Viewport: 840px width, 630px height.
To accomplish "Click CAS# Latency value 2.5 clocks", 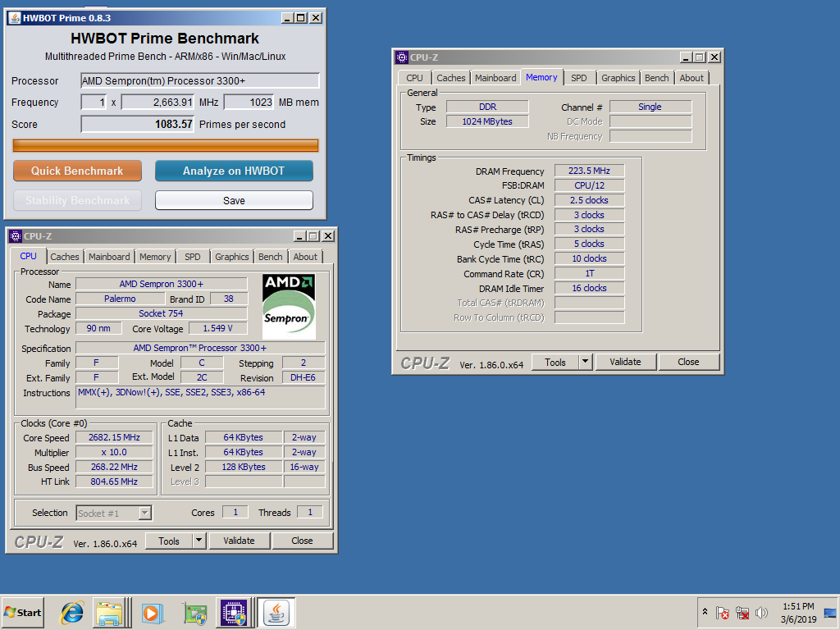I will (589, 200).
